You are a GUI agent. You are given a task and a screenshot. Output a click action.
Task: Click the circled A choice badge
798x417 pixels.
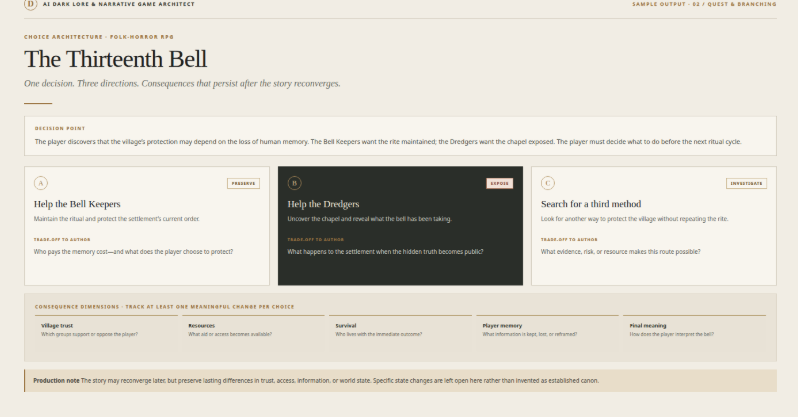point(41,183)
